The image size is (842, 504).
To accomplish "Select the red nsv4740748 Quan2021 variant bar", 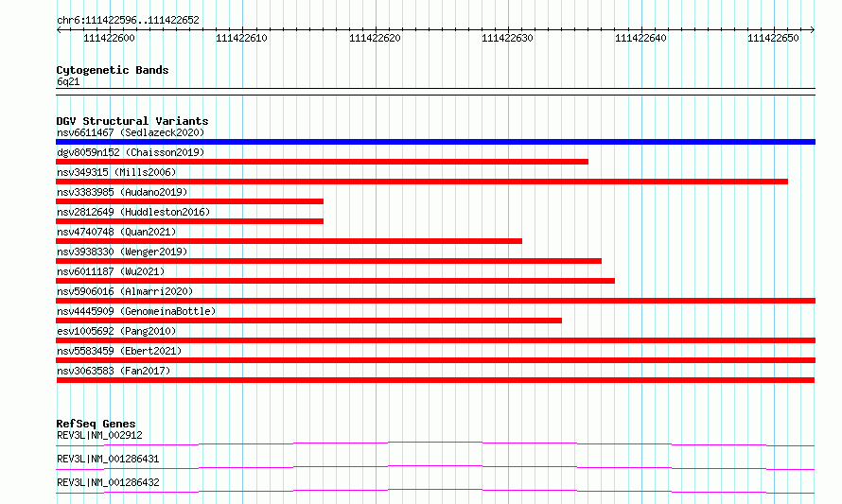I will pos(289,241).
